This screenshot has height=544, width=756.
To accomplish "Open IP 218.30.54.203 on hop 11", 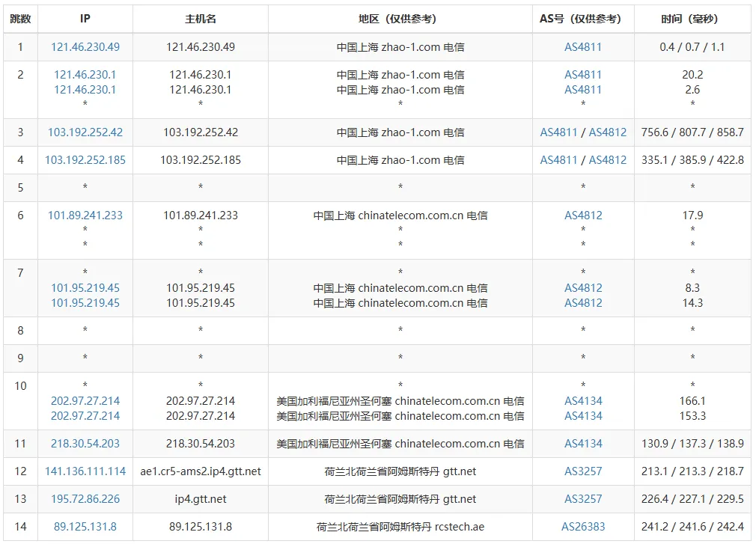I will coord(85,443).
